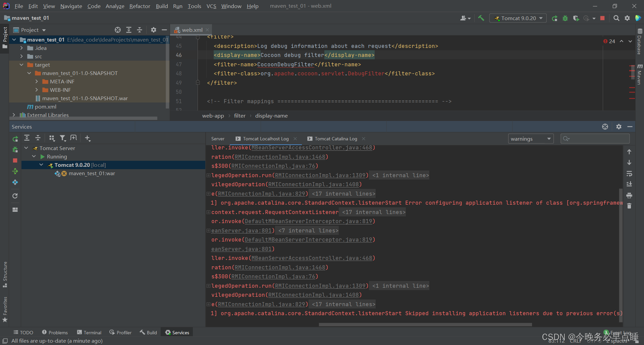
Task: Collapse the Tomcat Server node
Action: (x=26, y=148)
